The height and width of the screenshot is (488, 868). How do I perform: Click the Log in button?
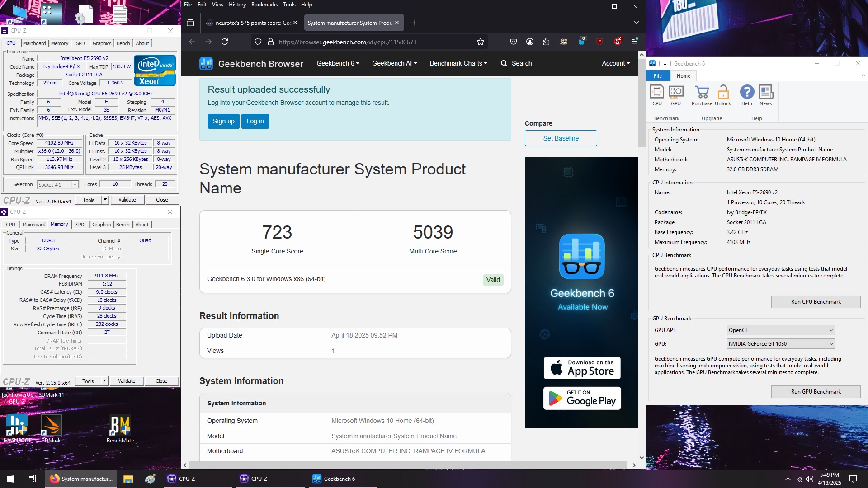pos(255,121)
